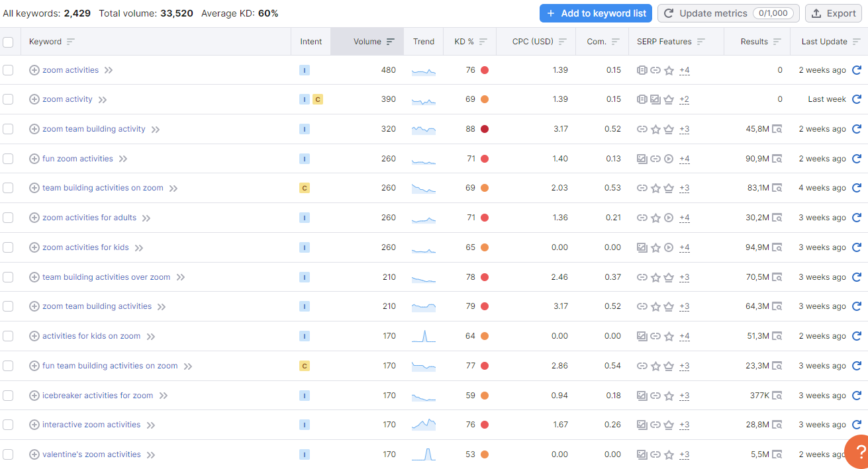Expand the fun team building activities on zoom chevrons
868x469 pixels.
(x=188, y=366)
